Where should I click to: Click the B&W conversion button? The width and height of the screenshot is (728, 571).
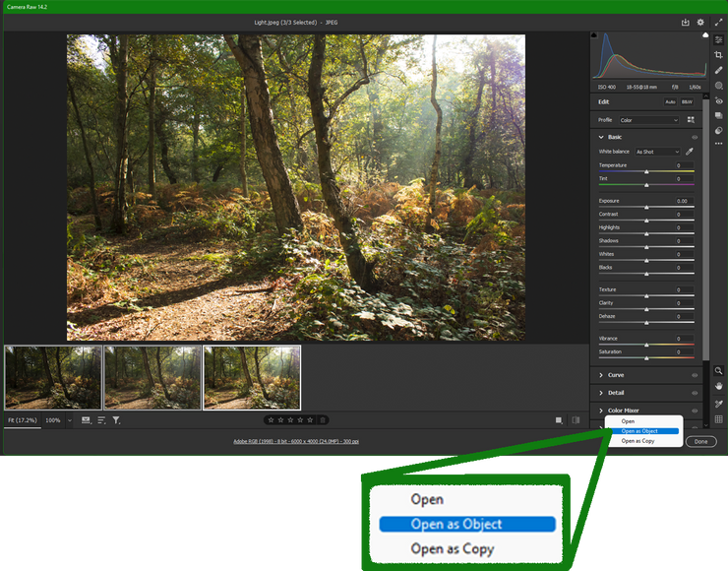coord(687,101)
